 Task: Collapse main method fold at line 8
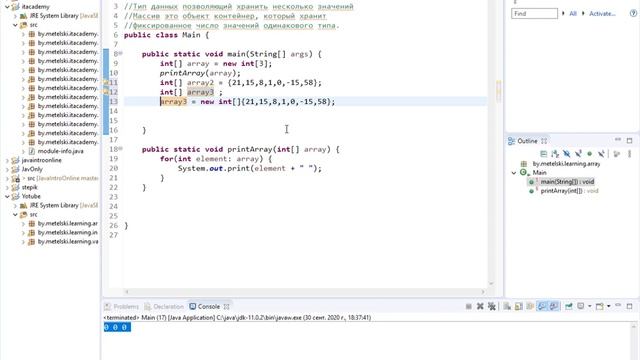tap(121, 53)
